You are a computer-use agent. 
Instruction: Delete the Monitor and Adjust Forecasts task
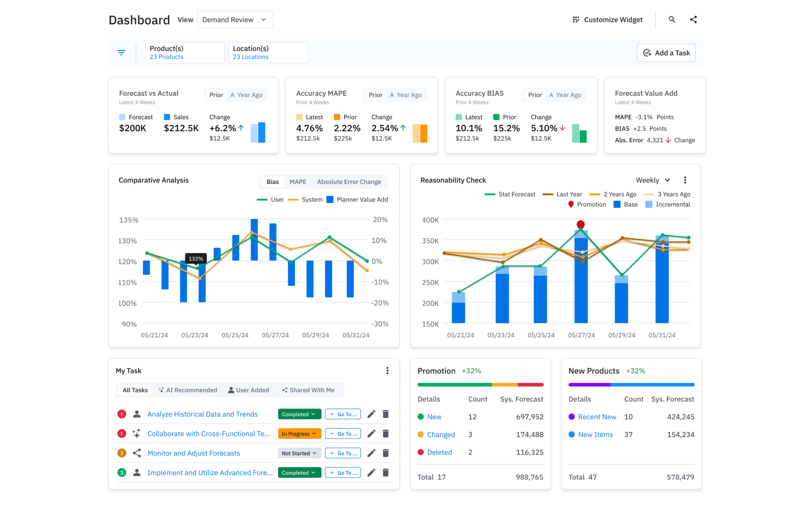pyautogui.click(x=385, y=453)
